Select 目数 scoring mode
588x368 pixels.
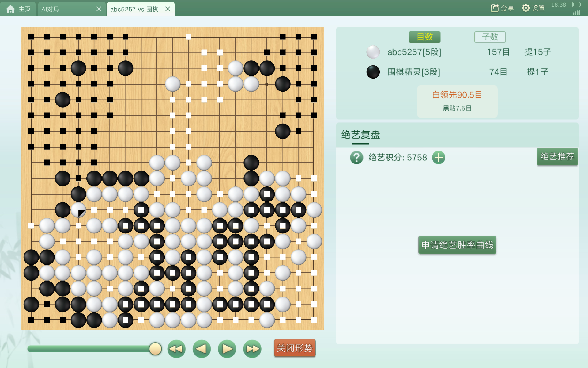coord(424,37)
